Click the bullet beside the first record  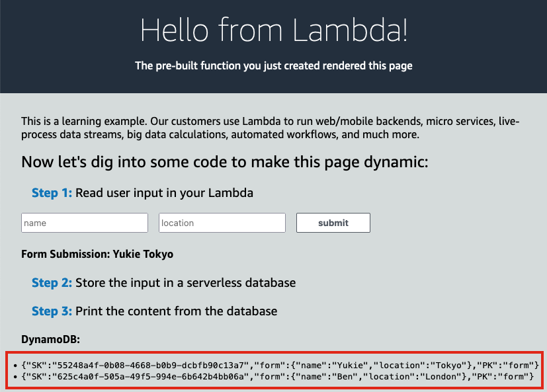click(x=15, y=364)
